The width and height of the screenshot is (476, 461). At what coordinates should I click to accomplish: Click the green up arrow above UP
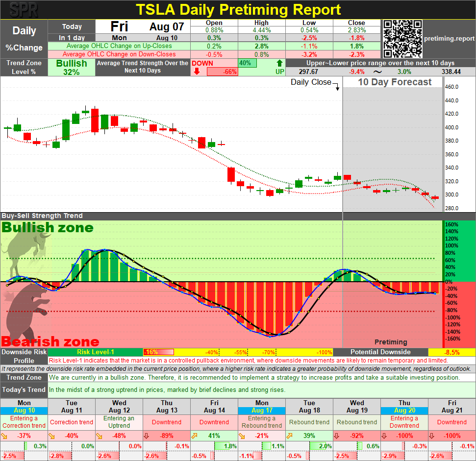279,63
